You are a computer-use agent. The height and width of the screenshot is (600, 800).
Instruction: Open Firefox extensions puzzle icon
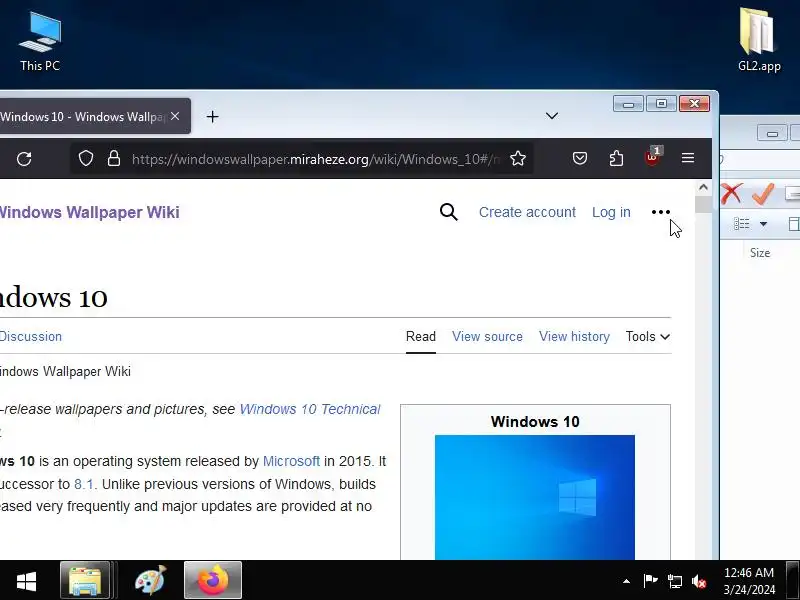click(x=616, y=159)
